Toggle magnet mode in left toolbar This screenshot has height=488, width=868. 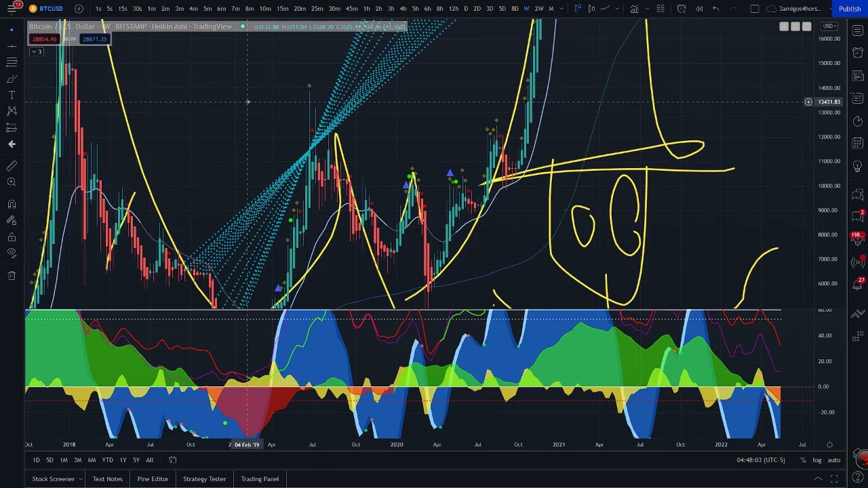(x=12, y=204)
